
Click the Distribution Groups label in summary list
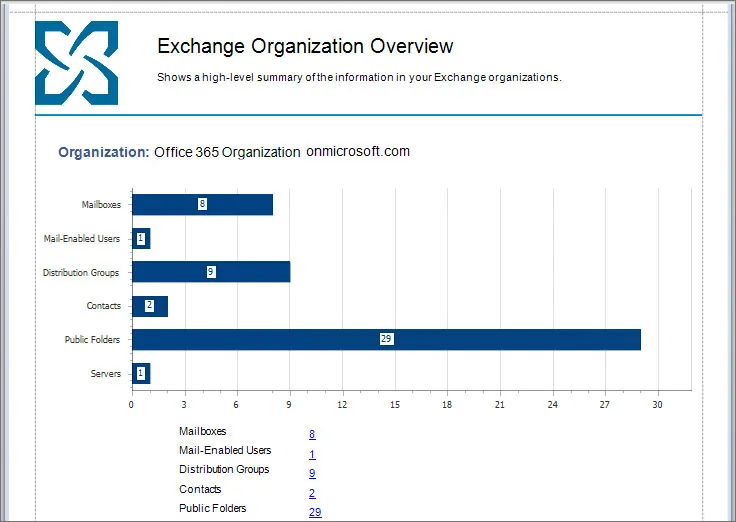[x=224, y=469]
